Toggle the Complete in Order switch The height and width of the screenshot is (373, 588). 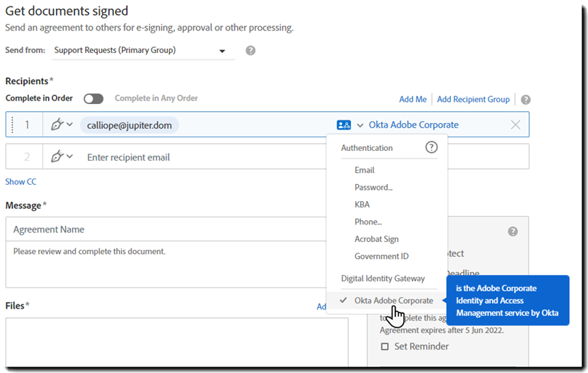pyautogui.click(x=93, y=98)
